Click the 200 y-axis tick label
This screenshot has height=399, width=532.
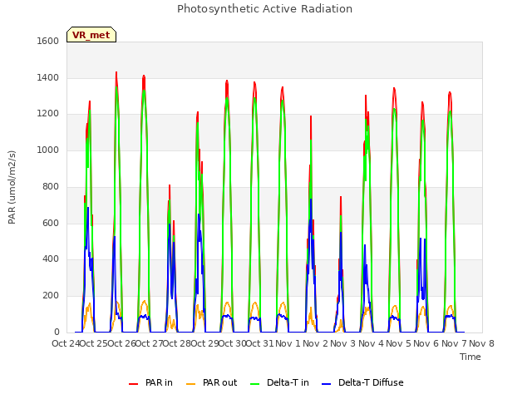51,296
